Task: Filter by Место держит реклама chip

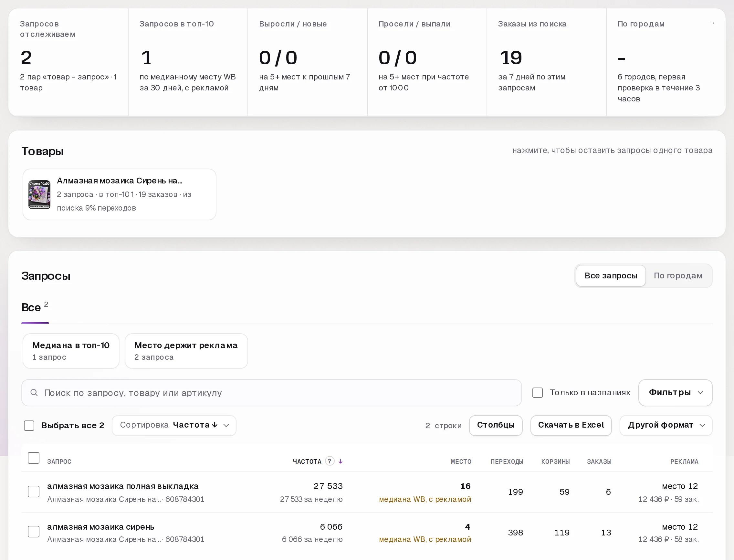Action: tap(186, 351)
